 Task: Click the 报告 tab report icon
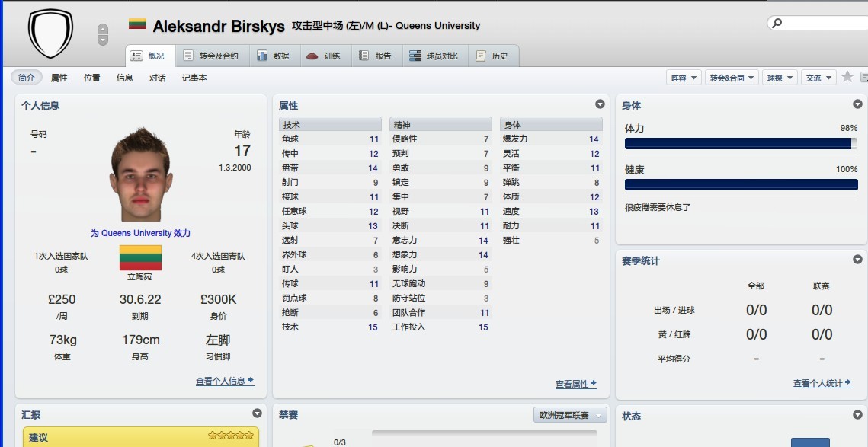coord(364,56)
